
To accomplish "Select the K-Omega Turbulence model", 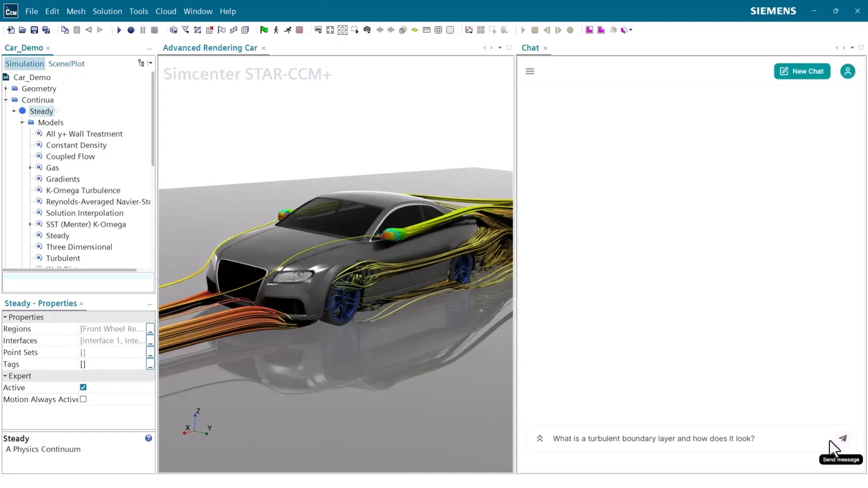I will (x=83, y=190).
